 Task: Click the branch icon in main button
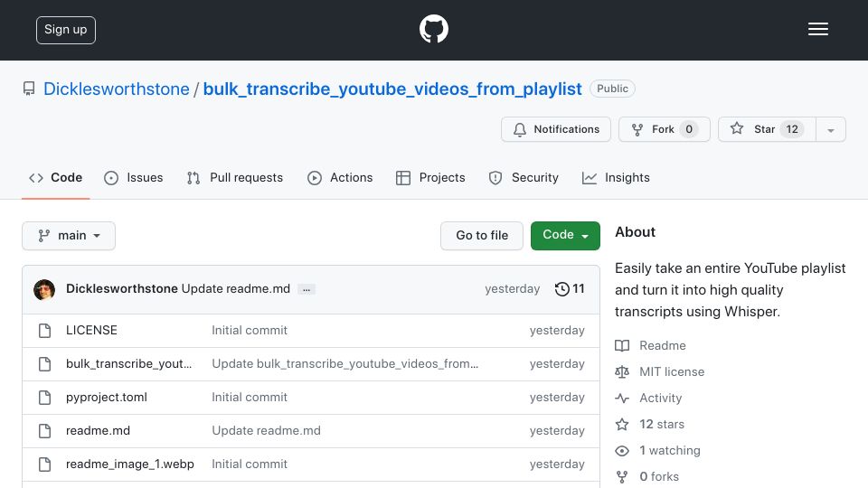(43, 236)
